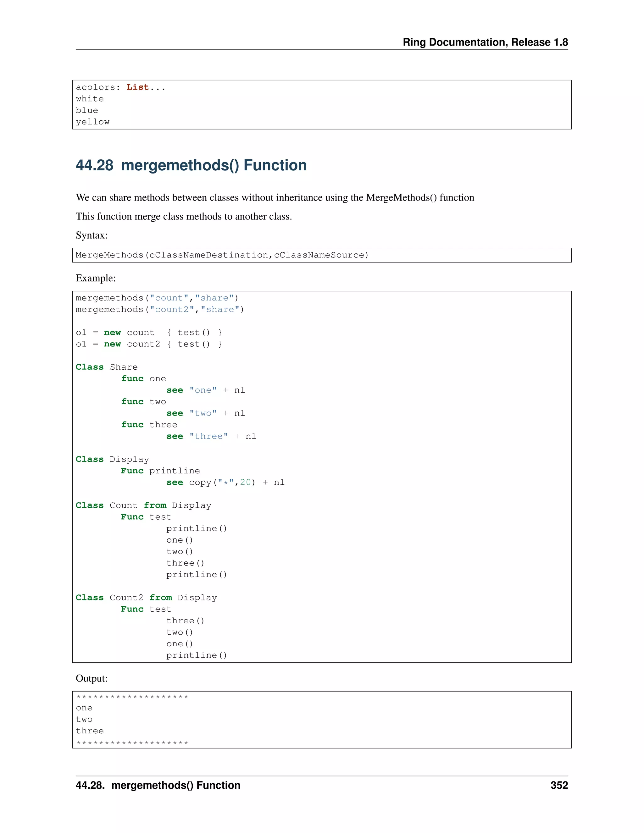Click the 'Func printline' definition line
The image size is (644, 833).
coord(160,471)
